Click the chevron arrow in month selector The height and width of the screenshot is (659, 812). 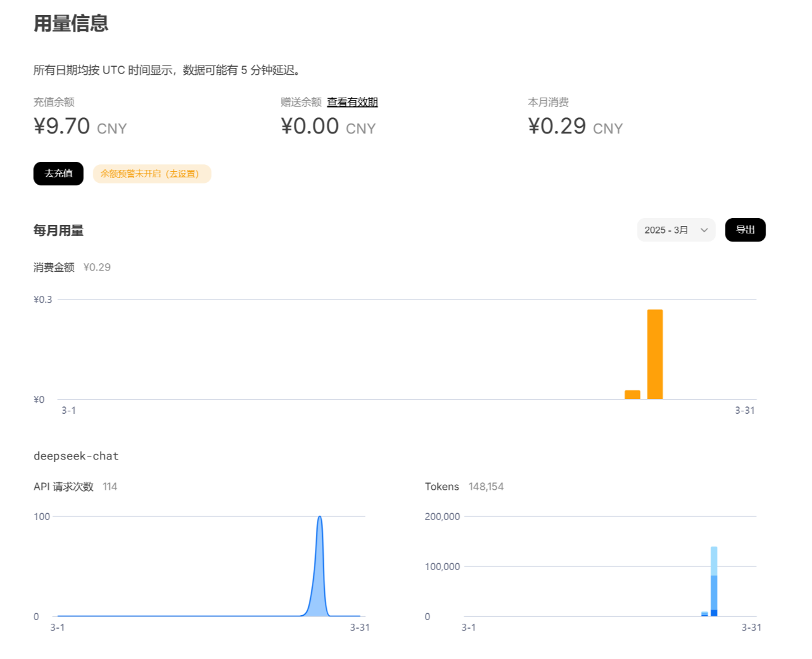(704, 230)
